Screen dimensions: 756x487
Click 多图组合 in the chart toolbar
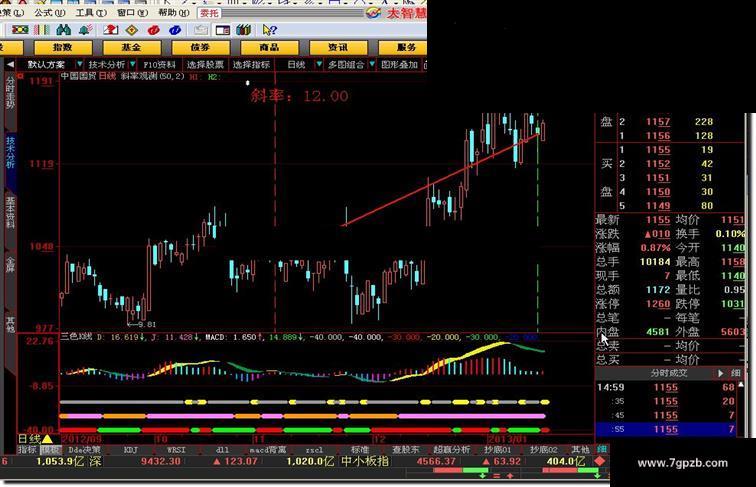(x=346, y=64)
